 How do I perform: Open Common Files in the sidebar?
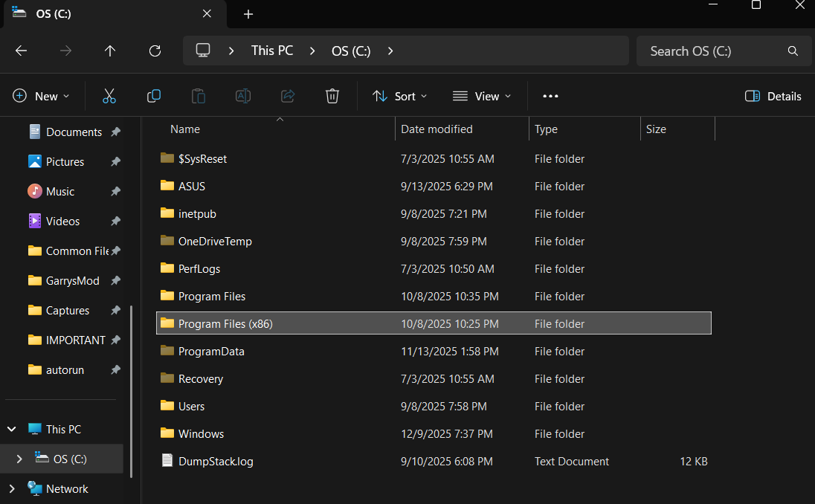(x=77, y=251)
